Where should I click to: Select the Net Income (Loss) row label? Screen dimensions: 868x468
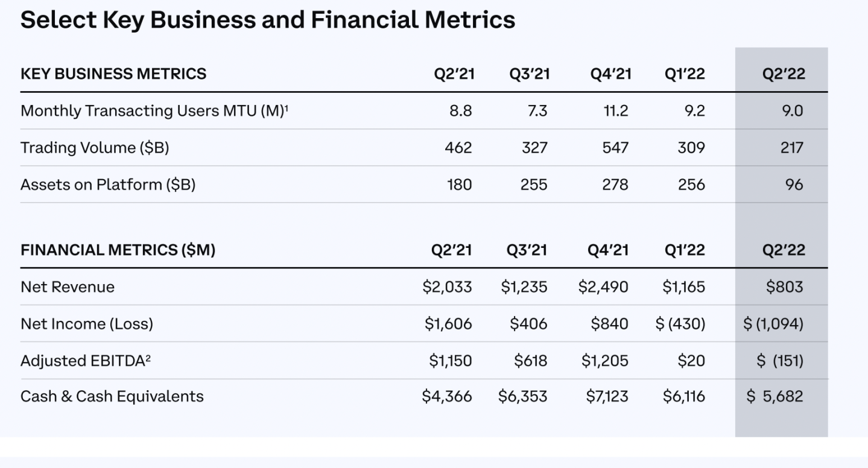(87, 324)
